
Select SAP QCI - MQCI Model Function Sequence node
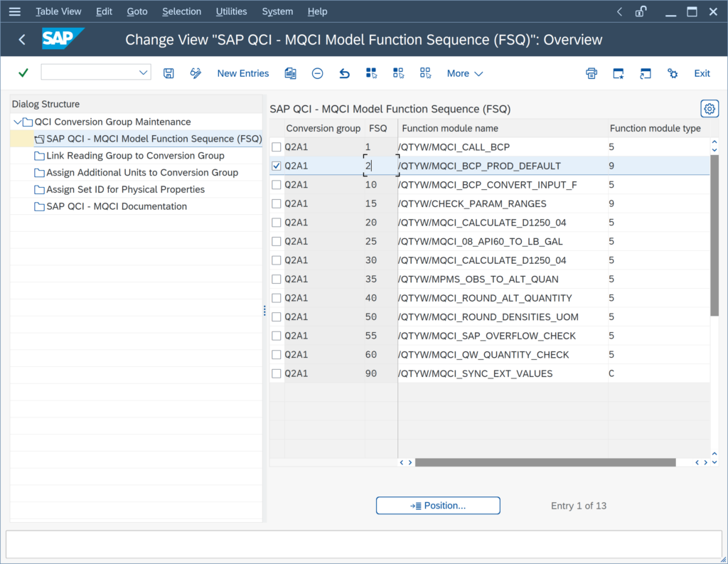click(154, 139)
